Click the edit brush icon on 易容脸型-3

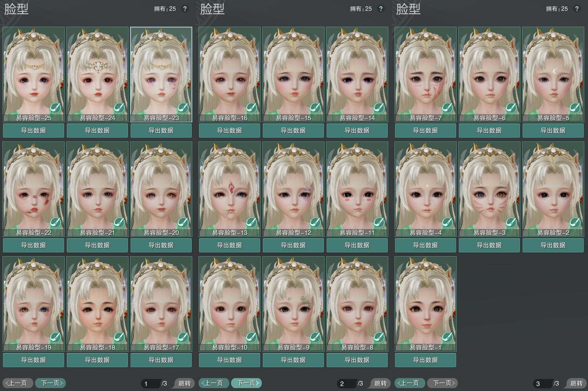(511, 223)
